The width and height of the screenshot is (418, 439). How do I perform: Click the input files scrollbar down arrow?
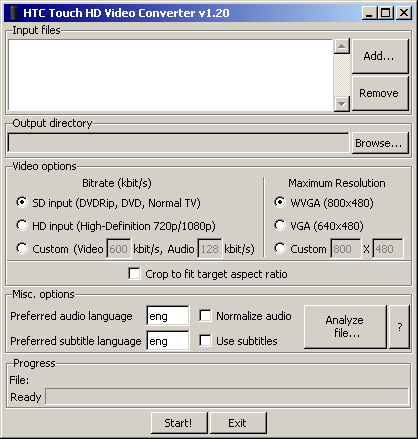(341, 104)
